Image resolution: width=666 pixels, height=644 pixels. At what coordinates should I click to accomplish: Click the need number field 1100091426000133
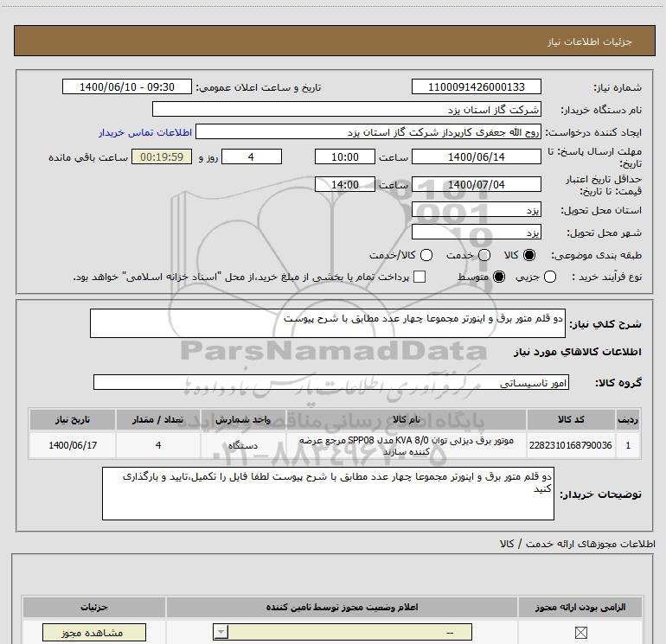click(x=476, y=86)
